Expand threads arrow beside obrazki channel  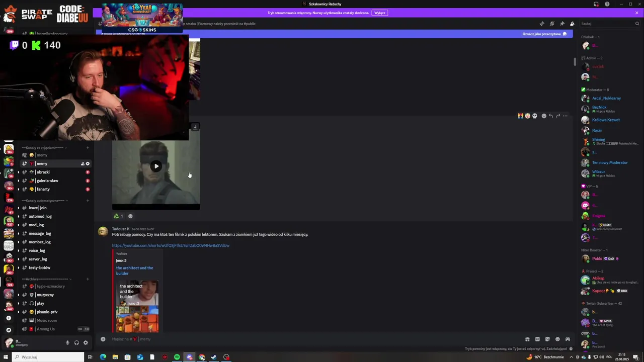tap(19, 172)
